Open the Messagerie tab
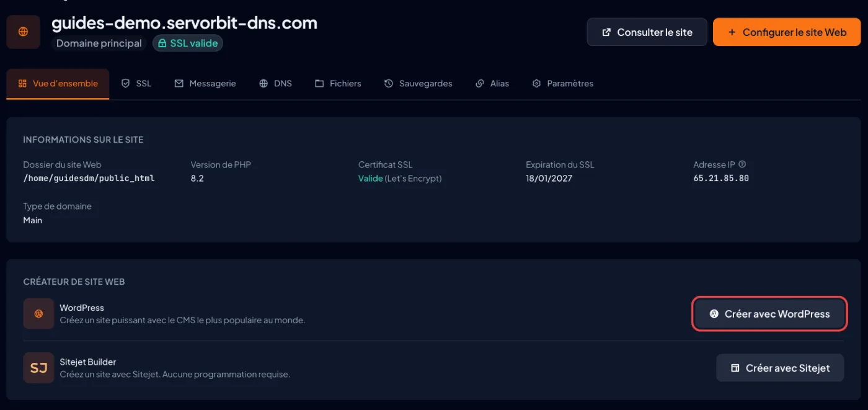The width and height of the screenshot is (868, 410). (x=205, y=84)
